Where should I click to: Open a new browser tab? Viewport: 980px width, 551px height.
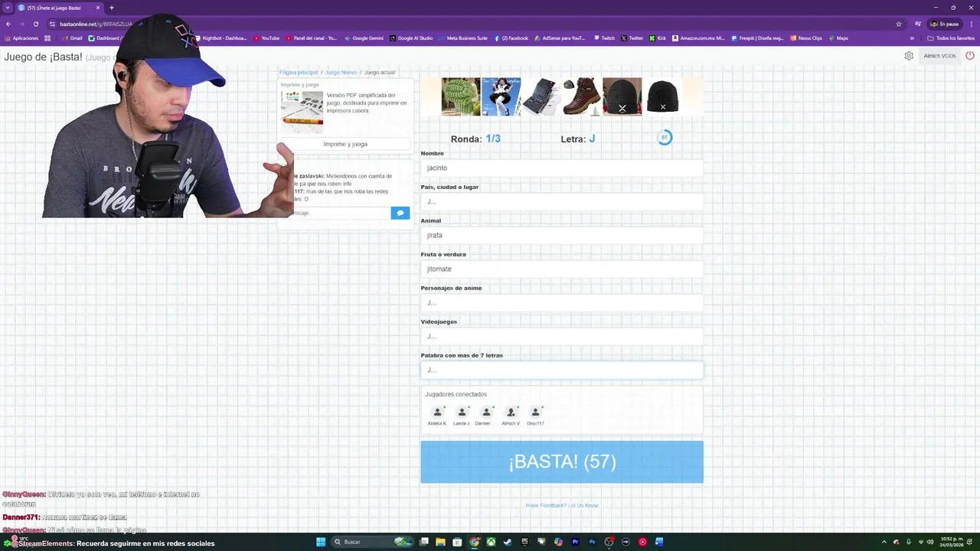tap(112, 8)
